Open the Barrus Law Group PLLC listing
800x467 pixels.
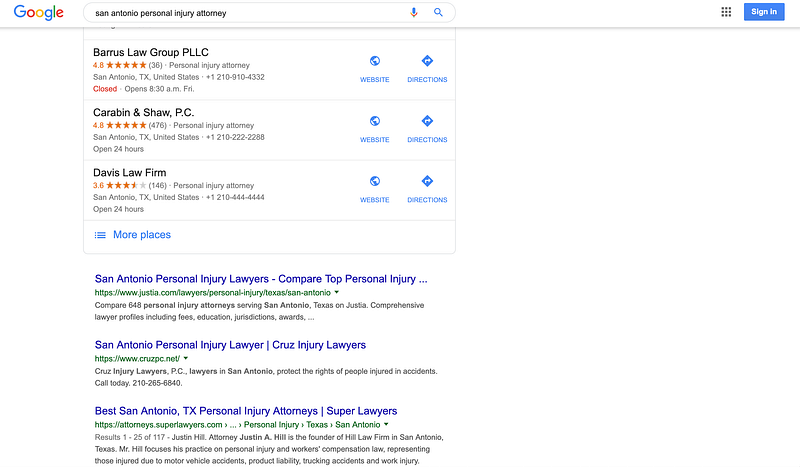[151, 52]
